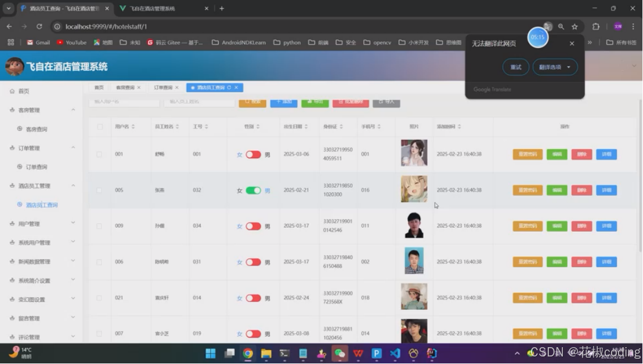Sort by 身份证 column arrows
This screenshot has width=643, height=364.
[x=341, y=127]
